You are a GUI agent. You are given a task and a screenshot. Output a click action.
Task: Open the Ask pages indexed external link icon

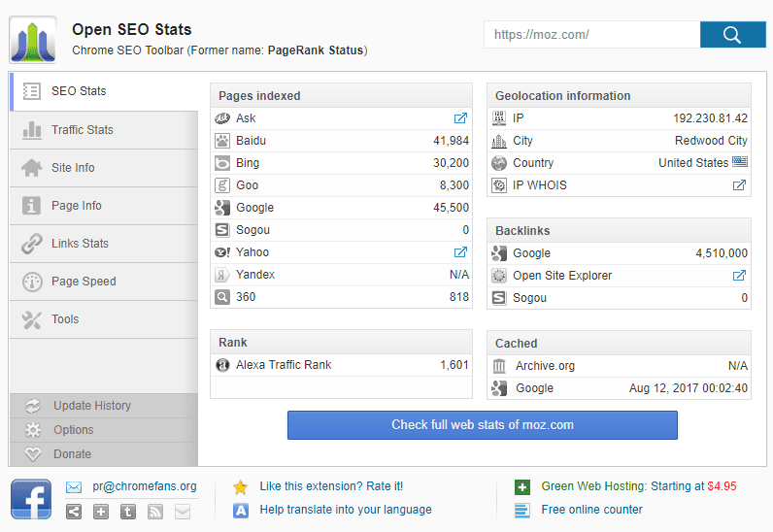460,118
